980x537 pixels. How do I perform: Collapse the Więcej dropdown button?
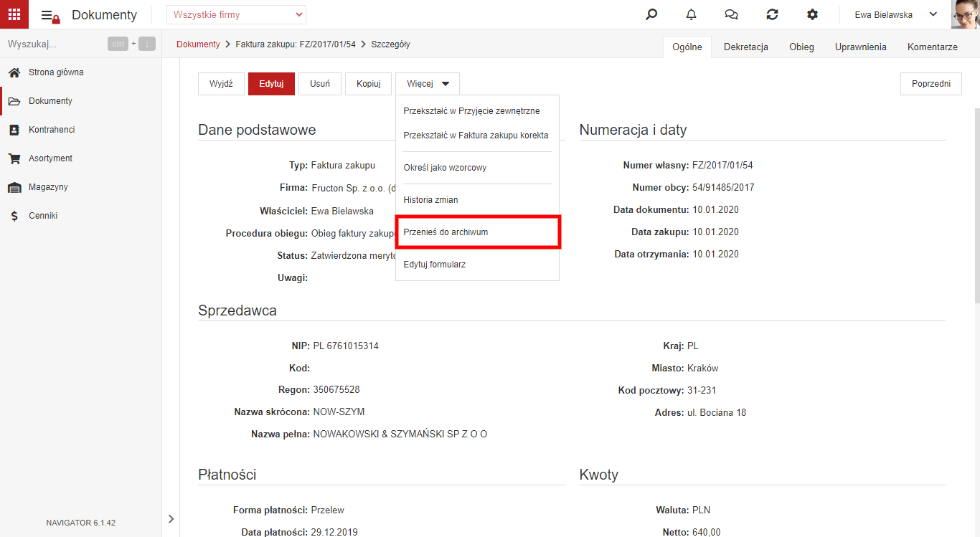[x=428, y=84]
